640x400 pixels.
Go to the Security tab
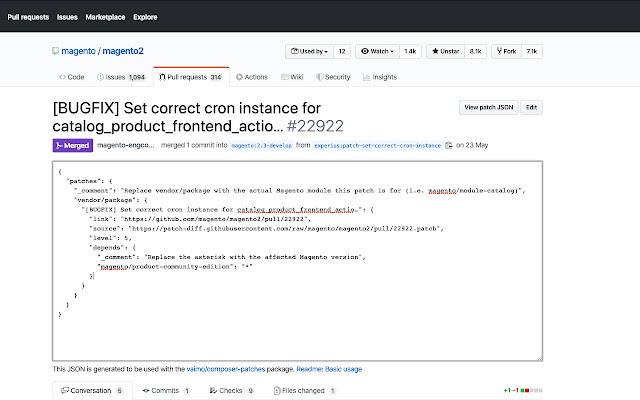(332, 76)
